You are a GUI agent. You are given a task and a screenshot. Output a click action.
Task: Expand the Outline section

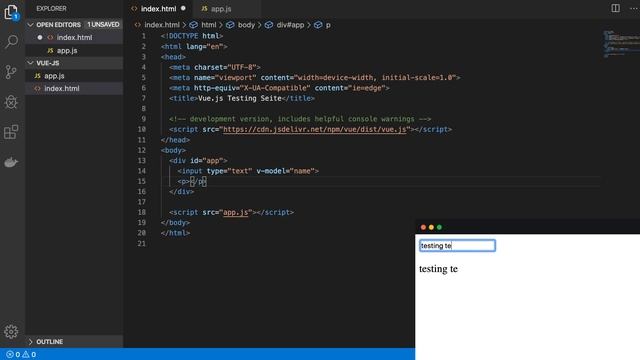coord(30,342)
